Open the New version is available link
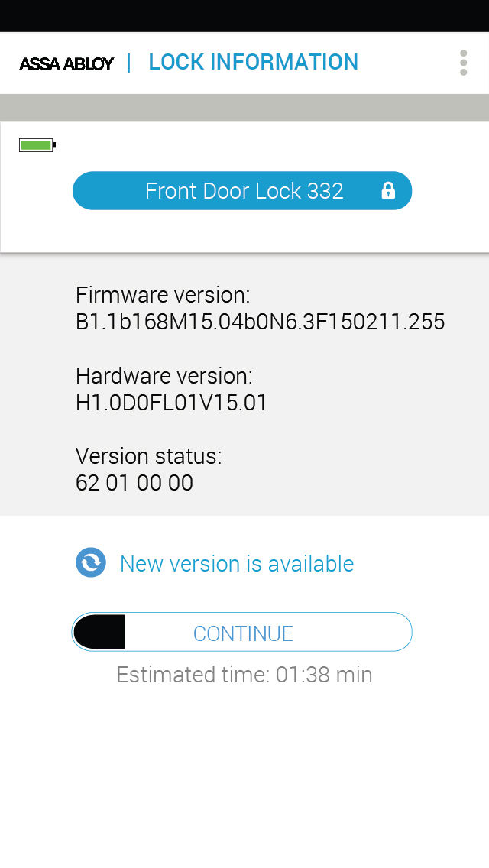489x868 pixels. 236,564
